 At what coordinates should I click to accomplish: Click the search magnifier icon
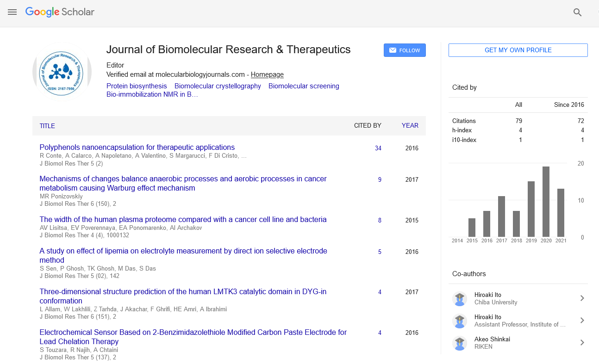(x=577, y=12)
